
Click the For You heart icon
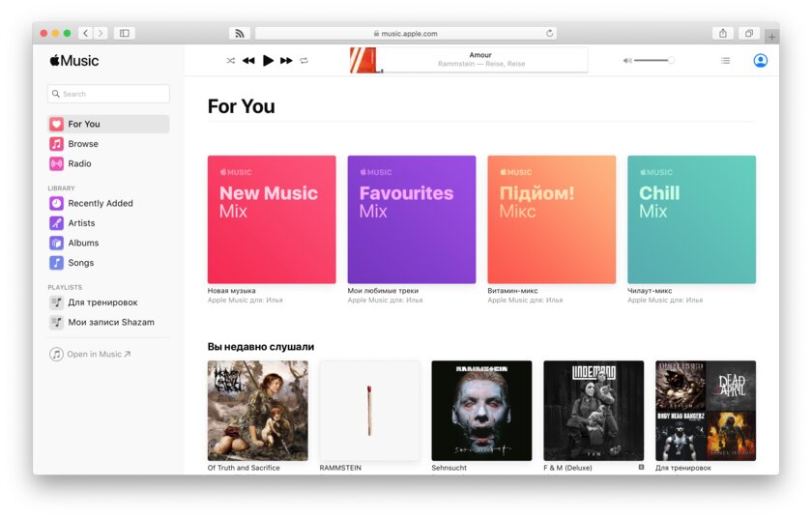pos(56,125)
